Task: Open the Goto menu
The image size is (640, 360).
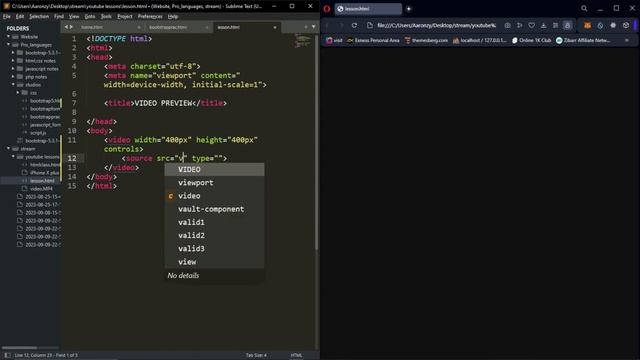Action: [x=90, y=16]
